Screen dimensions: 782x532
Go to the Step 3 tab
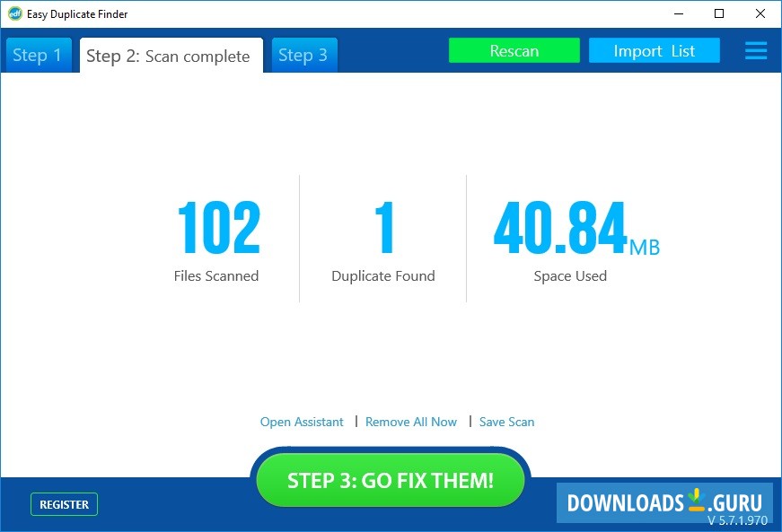[x=304, y=56]
